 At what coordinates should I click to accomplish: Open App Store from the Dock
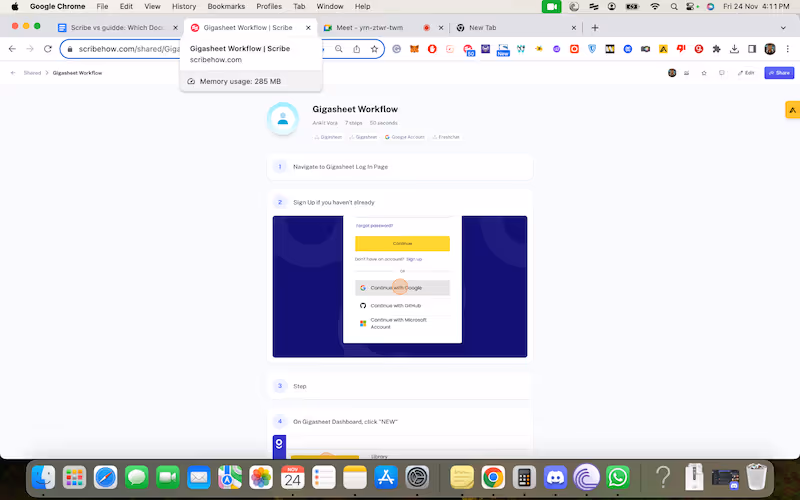click(x=386, y=478)
